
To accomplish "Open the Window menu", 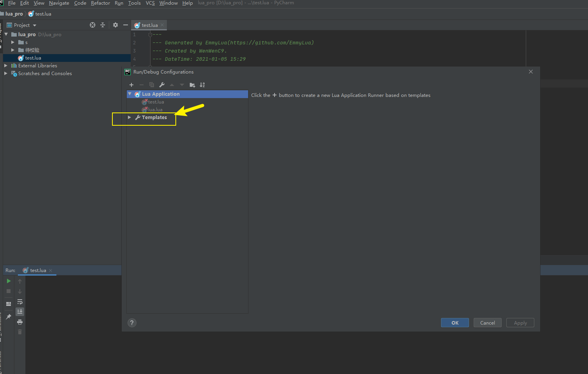I will tap(168, 3).
